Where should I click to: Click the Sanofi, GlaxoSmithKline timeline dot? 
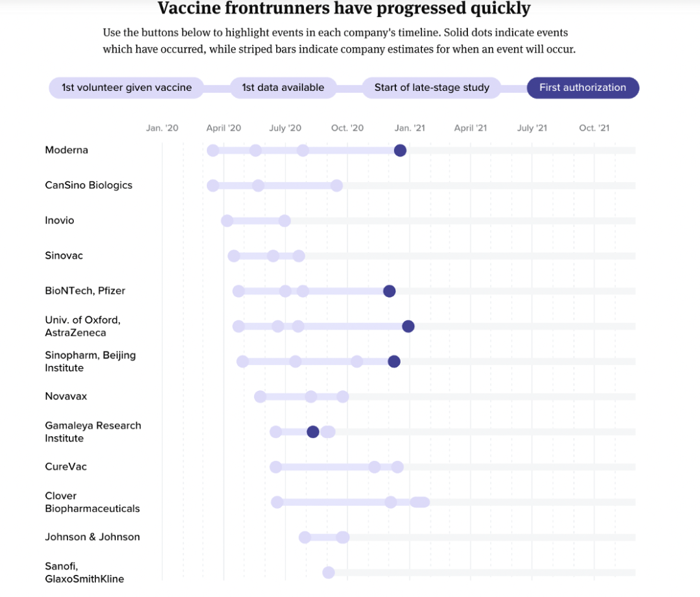pos(328,572)
